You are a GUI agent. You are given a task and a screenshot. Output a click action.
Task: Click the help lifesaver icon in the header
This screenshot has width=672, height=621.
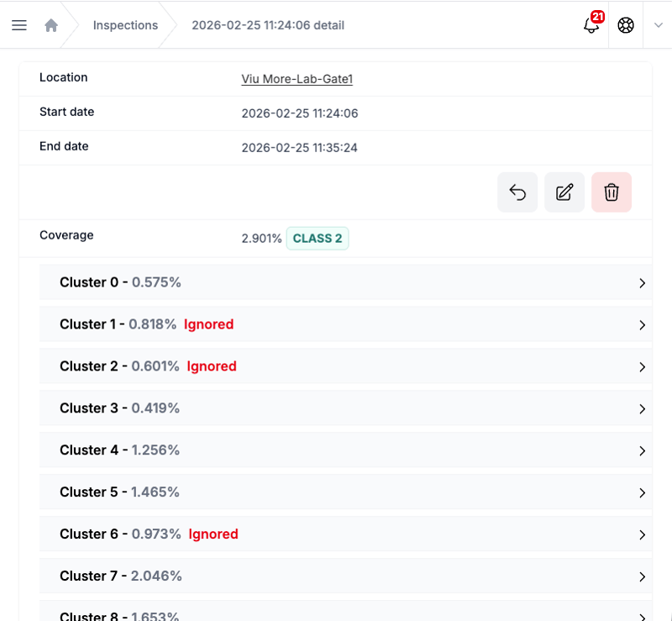point(625,25)
